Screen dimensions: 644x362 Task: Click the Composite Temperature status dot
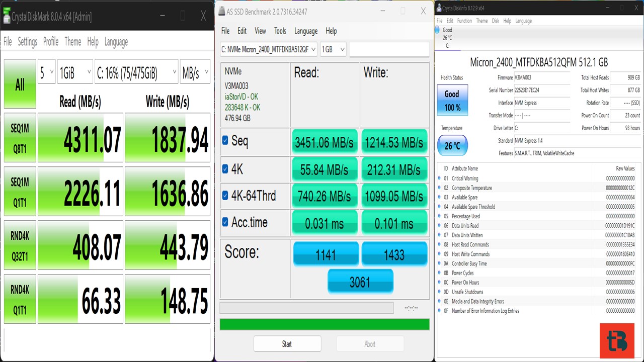point(440,188)
